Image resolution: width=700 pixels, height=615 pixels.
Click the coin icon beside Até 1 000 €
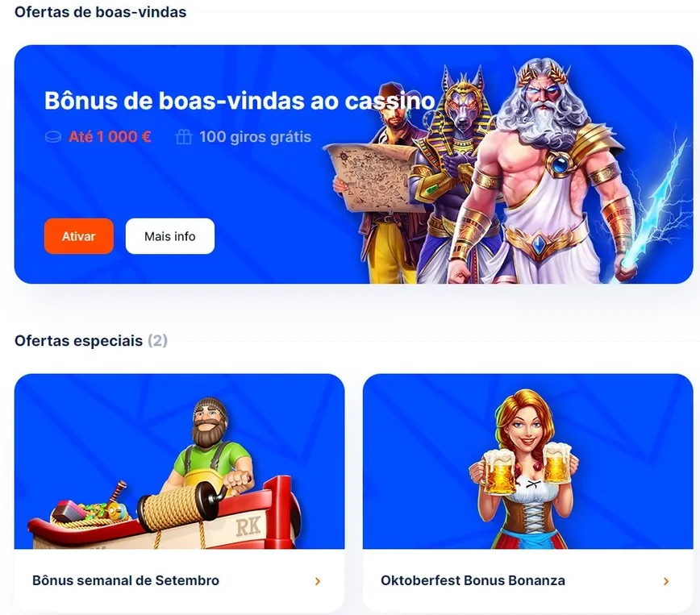pos(53,136)
